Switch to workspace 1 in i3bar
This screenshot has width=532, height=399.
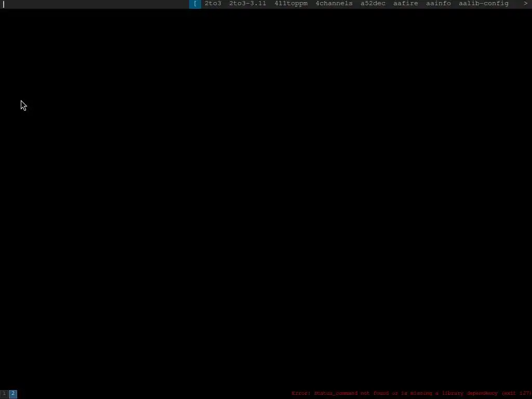(x=4, y=394)
